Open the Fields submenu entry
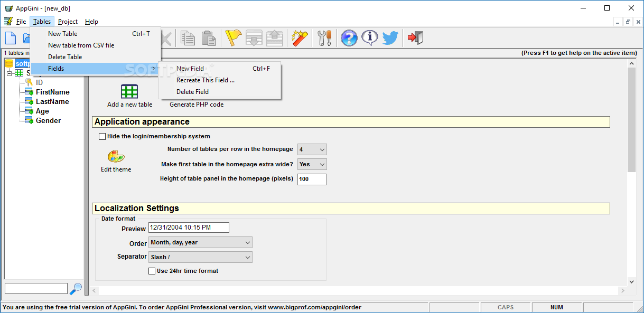Image resolution: width=644 pixels, height=313 pixels. click(96, 69)
